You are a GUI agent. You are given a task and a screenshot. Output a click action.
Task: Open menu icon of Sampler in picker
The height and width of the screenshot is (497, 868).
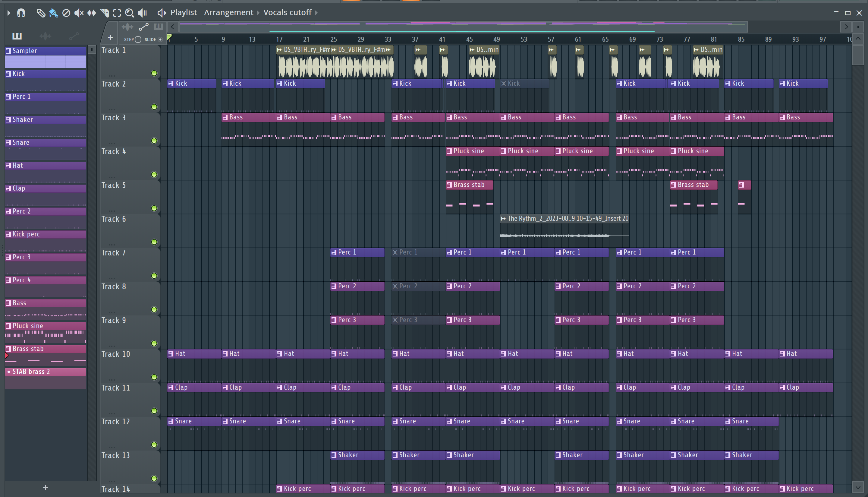click(8, 51)
